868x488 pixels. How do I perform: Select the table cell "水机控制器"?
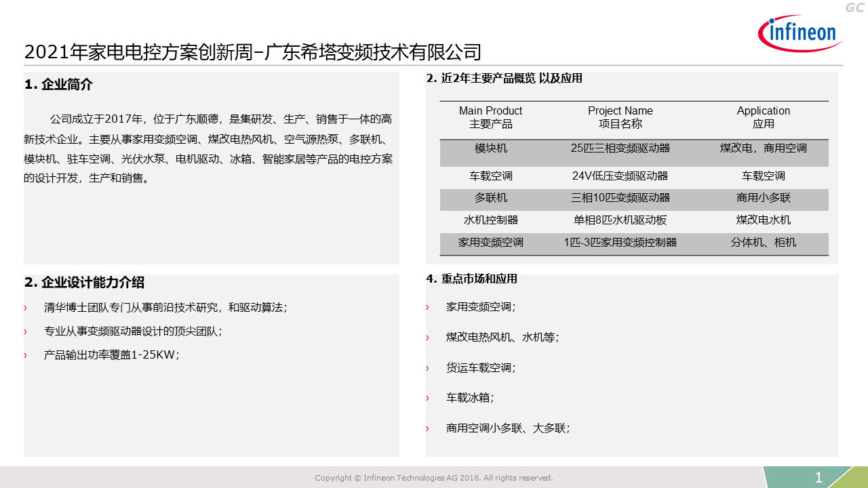click(491, 220)
